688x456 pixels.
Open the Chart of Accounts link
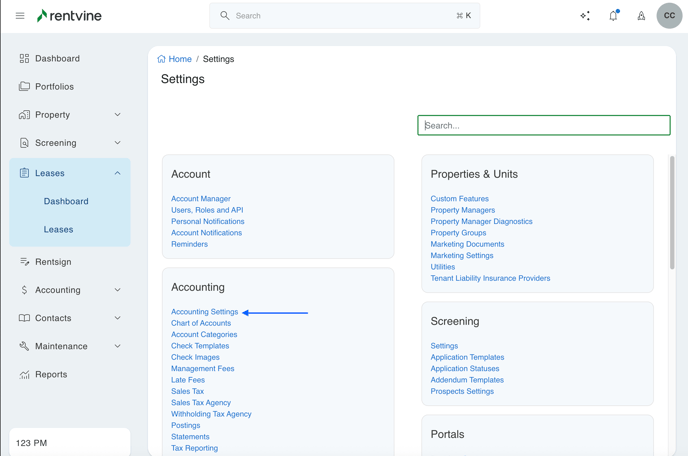201,323
